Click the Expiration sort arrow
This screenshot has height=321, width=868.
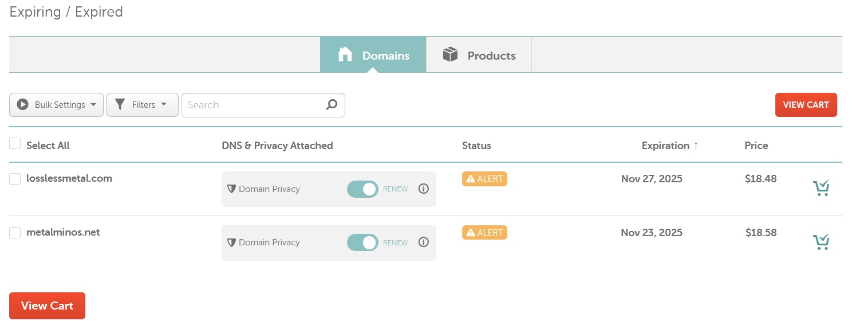[696, 146]
